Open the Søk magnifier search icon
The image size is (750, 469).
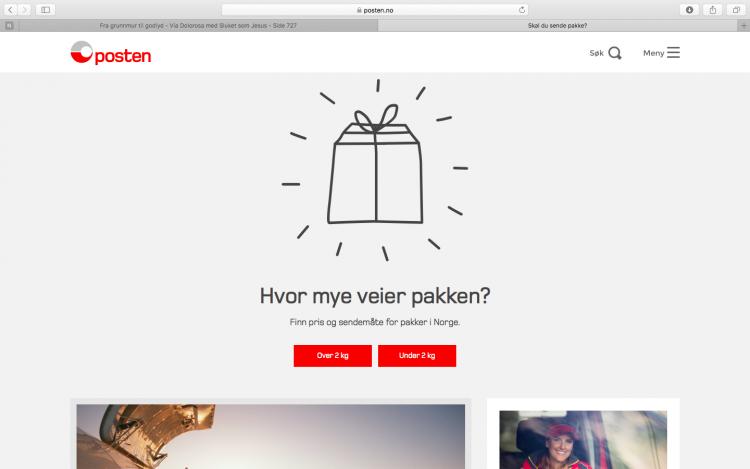615,53
